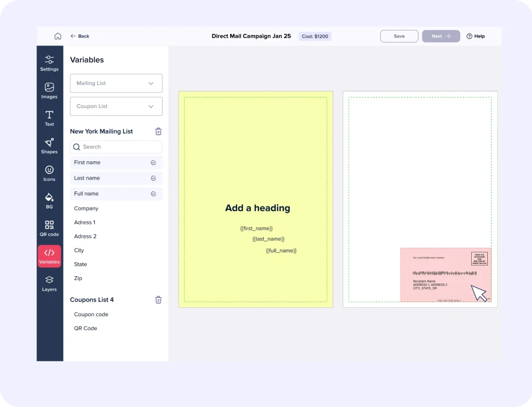Focus the variables Search field

click(116, 147)
